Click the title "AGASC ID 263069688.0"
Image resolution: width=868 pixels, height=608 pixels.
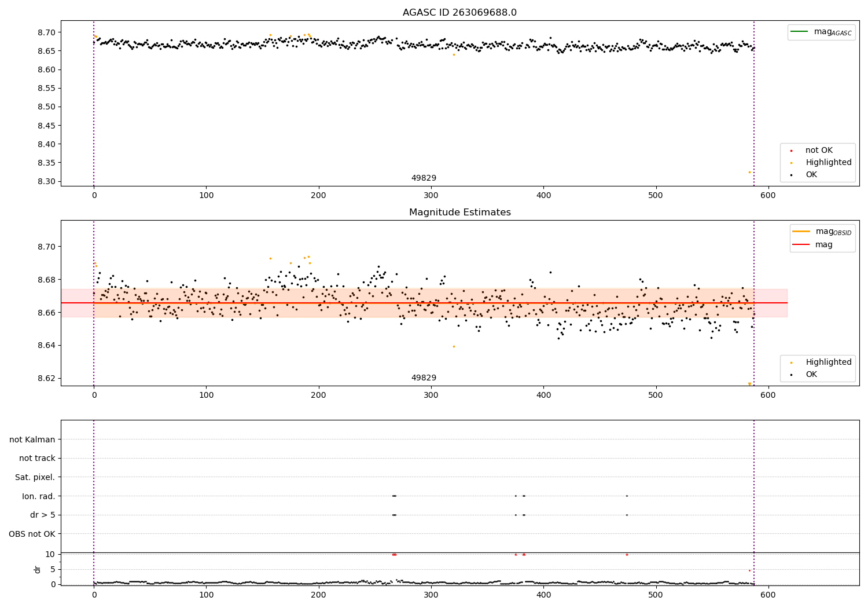pos(459,13)
